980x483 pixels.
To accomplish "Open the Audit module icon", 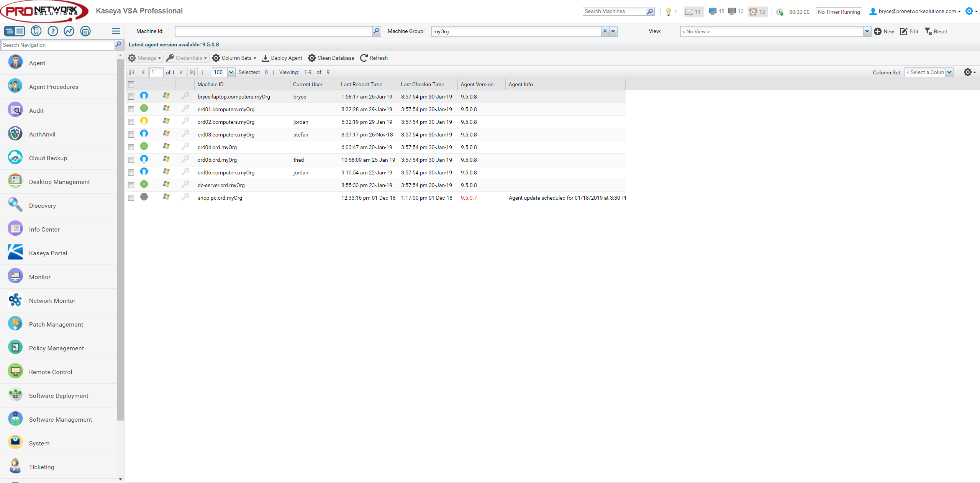I will (15, 110).
